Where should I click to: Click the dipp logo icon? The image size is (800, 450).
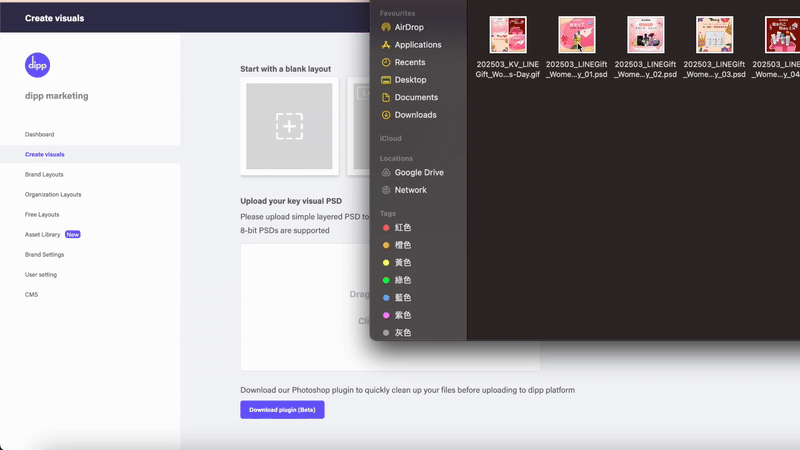point(37,65)
